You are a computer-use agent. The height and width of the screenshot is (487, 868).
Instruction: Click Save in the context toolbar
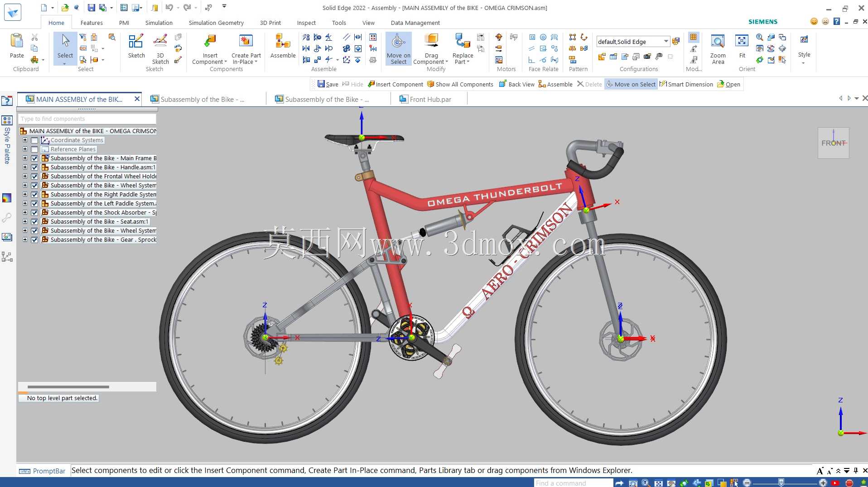point(328,84)
